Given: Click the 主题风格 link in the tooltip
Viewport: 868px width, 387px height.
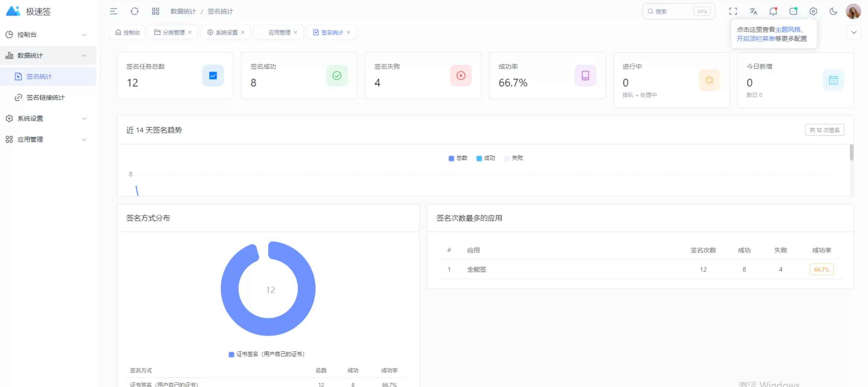Looking at the screenshot, I should click(x=788, y=29).
